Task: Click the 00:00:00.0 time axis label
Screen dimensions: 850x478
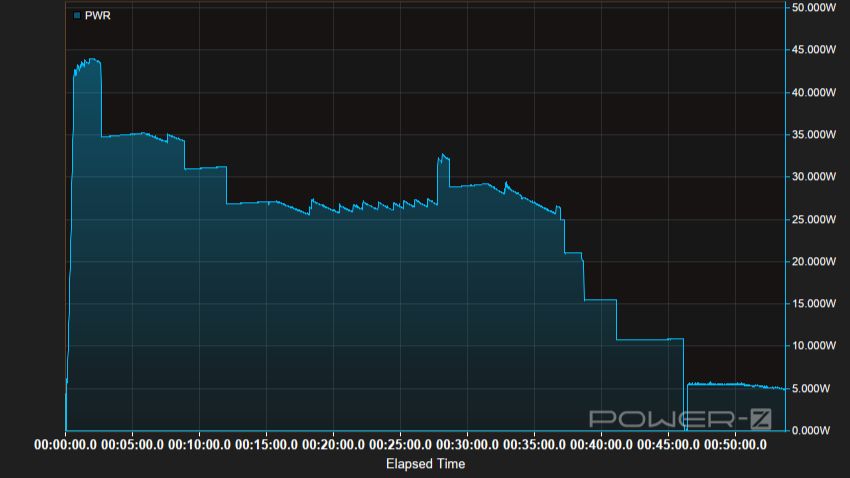Action: click(66, 445)
